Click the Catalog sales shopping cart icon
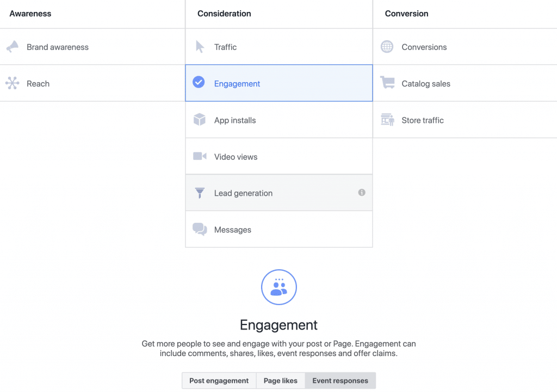The height and width of the screenshot is (392, 557). pyautogui.click(x=387, y=83)
